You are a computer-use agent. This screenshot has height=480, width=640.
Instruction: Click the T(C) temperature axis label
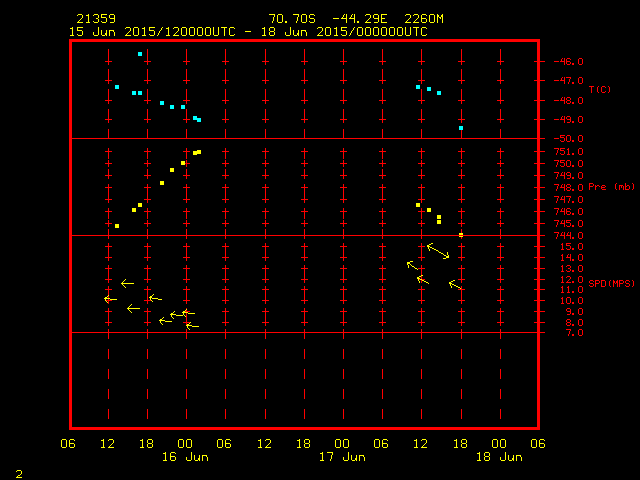599,90
